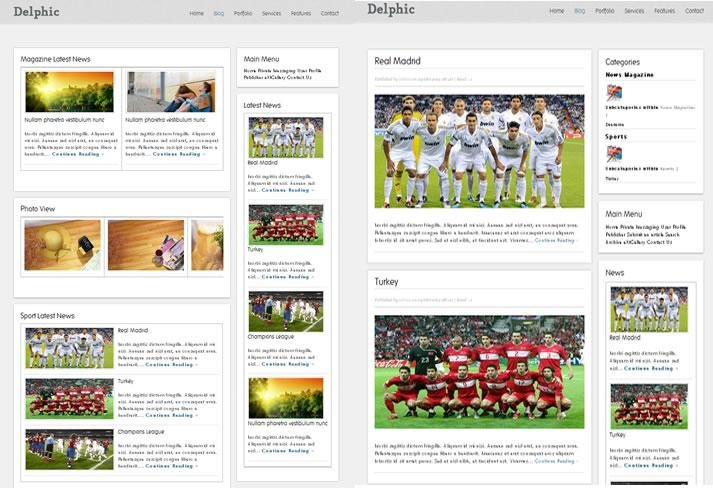
Task: Open Portfolio in the magazine homepage navigation
Action: click(x=243, y=13)
